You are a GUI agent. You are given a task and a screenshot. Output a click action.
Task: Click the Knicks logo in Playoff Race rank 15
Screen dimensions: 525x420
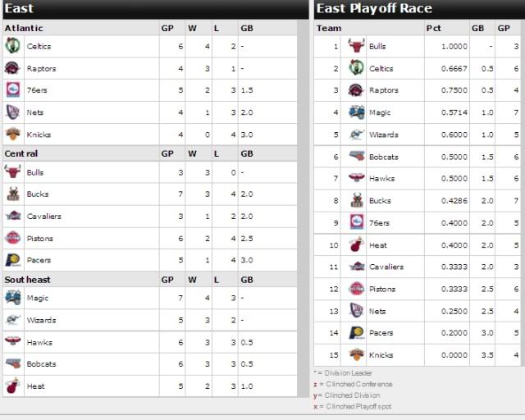[x=356, y=354]
